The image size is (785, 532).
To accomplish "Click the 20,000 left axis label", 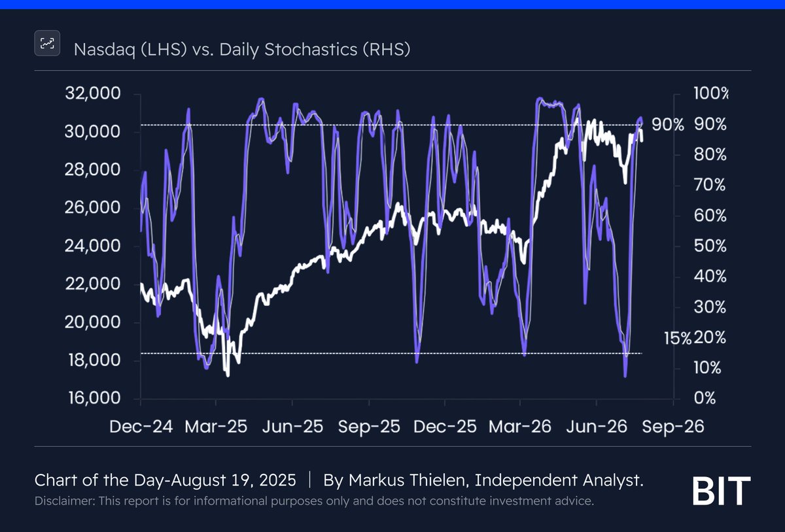I will (92, 323).
